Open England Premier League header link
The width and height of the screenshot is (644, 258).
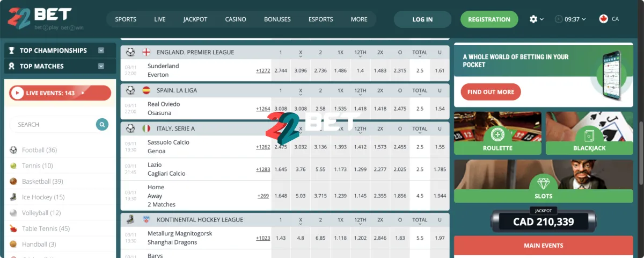(x=195, y=52)
